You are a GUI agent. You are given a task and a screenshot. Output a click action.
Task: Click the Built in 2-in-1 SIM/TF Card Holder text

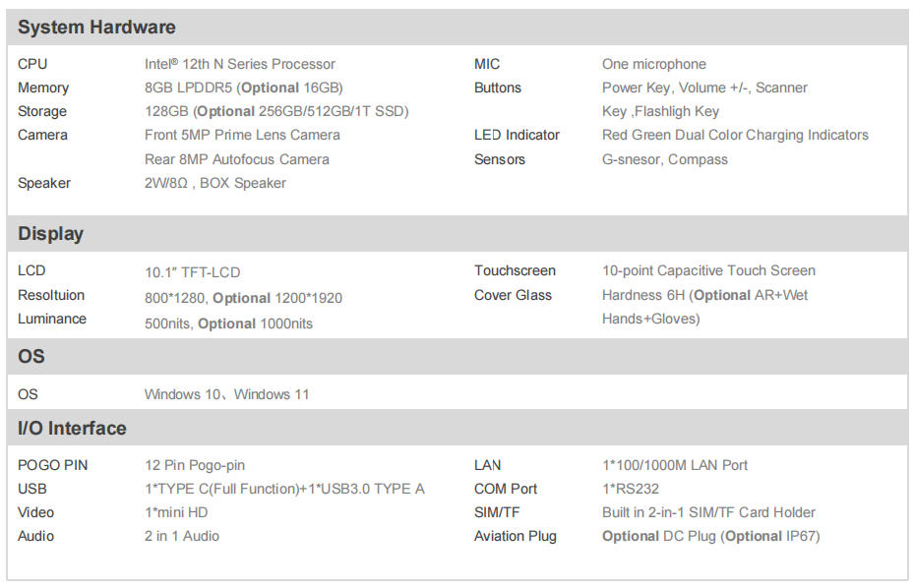coord(708,512)
